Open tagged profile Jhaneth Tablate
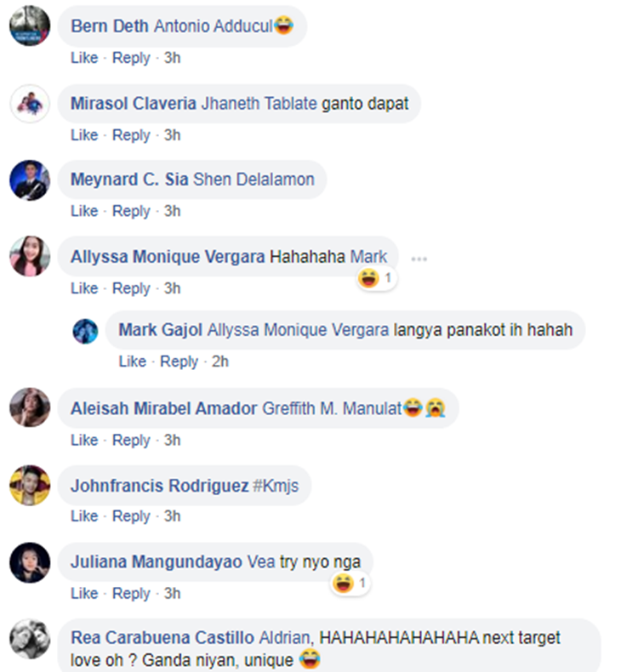Viewport: 638px width, 672px height. tap(259, 103)
